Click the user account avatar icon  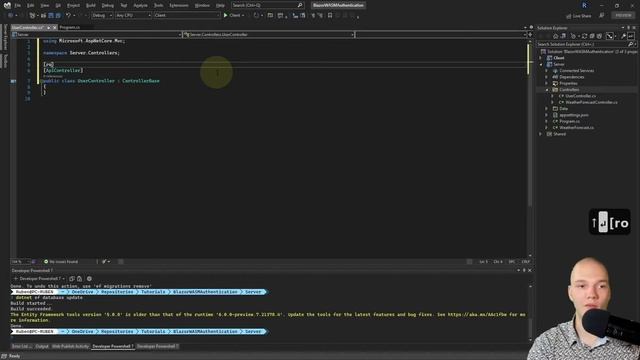[584, 5]
